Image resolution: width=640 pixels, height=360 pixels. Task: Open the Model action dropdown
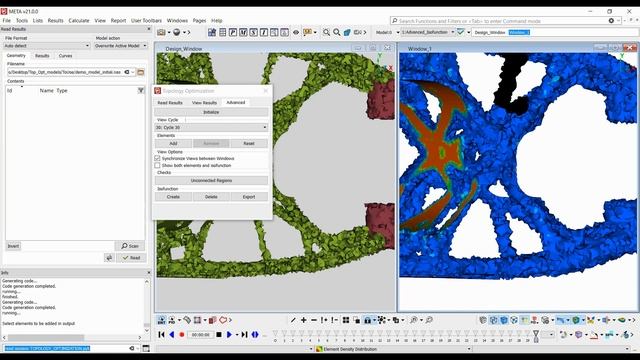click(x=120, y=46)
